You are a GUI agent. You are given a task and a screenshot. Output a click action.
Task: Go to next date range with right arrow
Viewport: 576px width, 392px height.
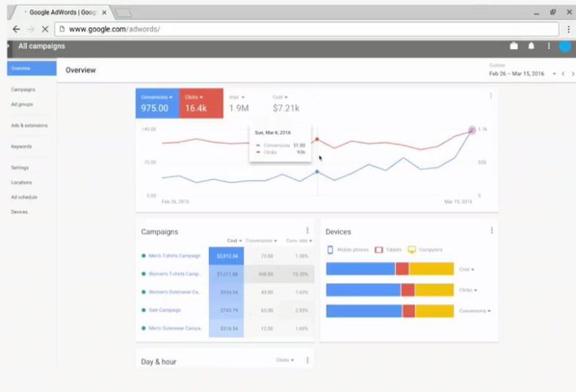pos(573,74)
